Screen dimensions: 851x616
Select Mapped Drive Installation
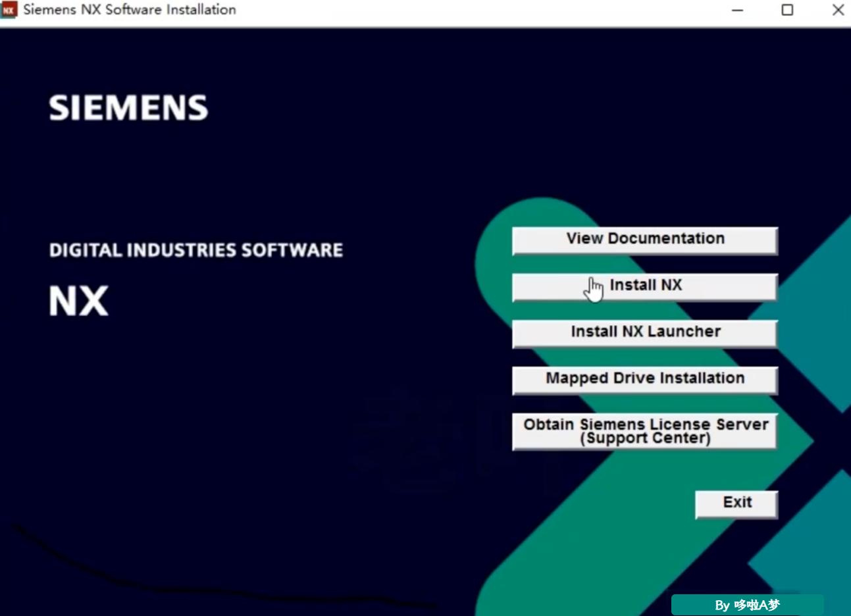(645, 380)
